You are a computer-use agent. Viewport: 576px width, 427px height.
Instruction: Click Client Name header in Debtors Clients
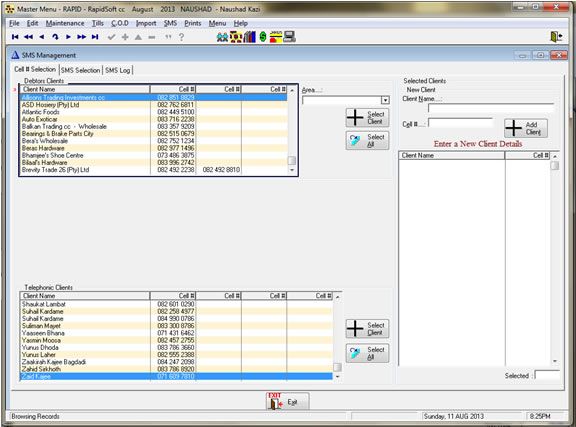(x=84, y=89)
